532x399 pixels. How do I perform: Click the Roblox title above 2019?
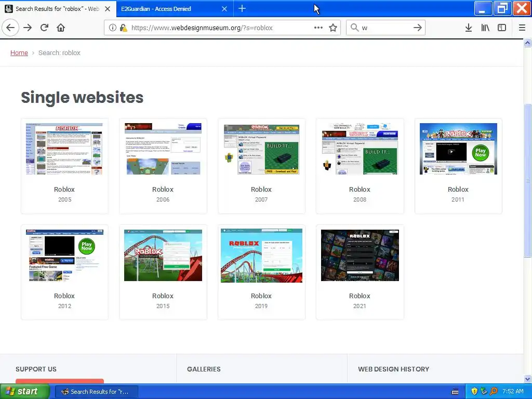(261, 296)
